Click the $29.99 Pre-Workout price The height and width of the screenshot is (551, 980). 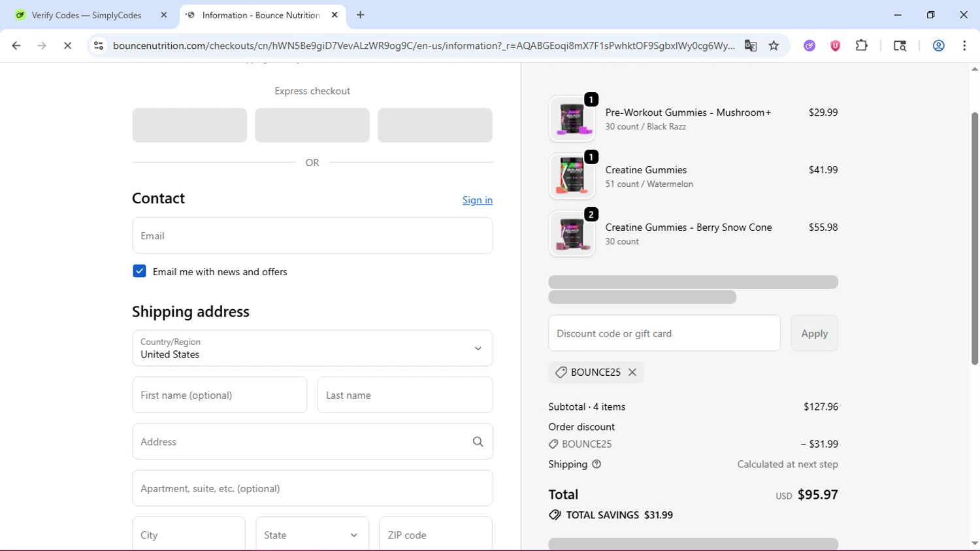(x=823, y=112)
